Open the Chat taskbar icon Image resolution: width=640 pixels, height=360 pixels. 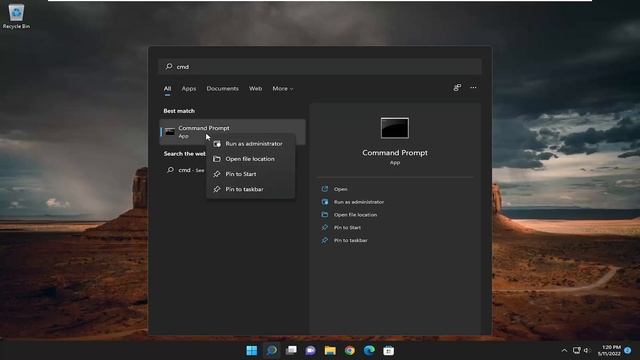point(311,350)
